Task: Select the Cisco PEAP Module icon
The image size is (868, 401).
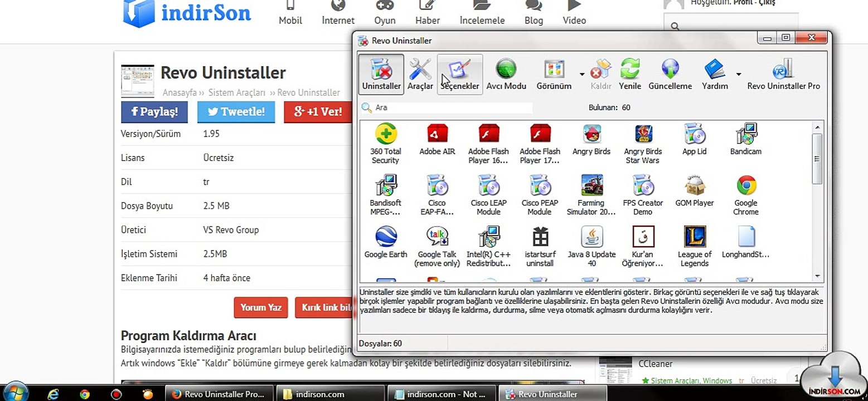Action: pyautogui.click(x=540, y=195)
